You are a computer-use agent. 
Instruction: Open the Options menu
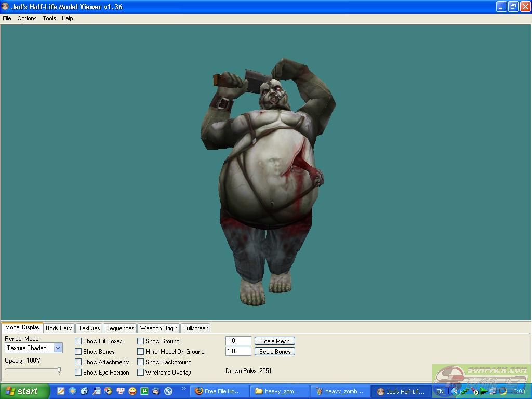[x=27, y=18]
